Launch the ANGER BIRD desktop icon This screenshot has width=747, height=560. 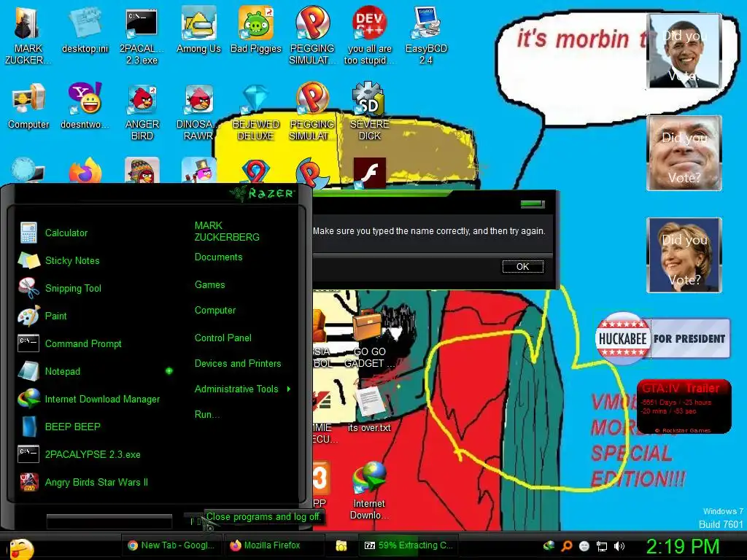pyautogui.click(x=142, y=112)
